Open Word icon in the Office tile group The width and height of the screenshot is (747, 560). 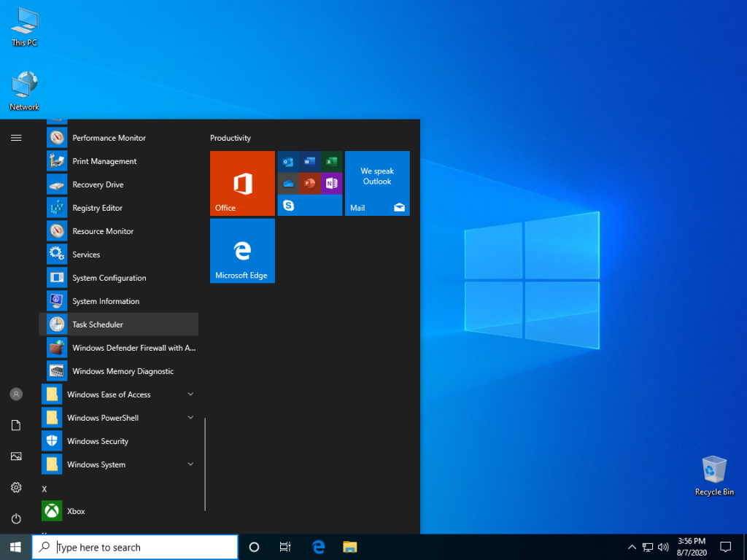click(x=309, y=162)
